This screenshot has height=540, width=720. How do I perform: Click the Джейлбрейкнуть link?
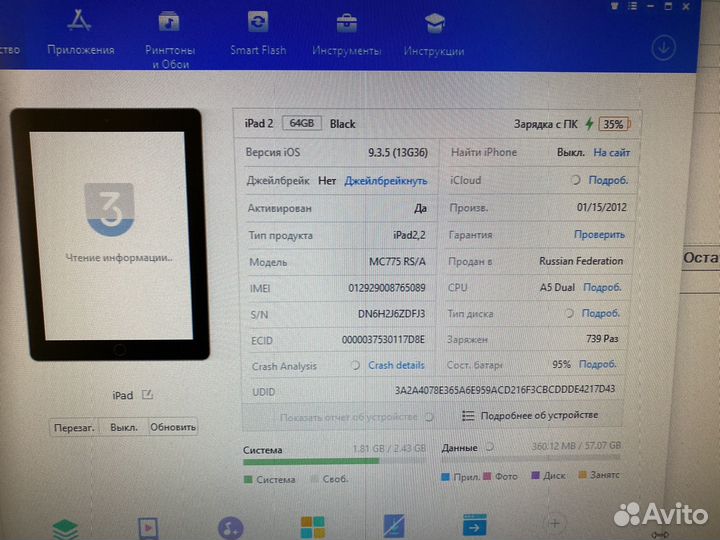(386, 181)
